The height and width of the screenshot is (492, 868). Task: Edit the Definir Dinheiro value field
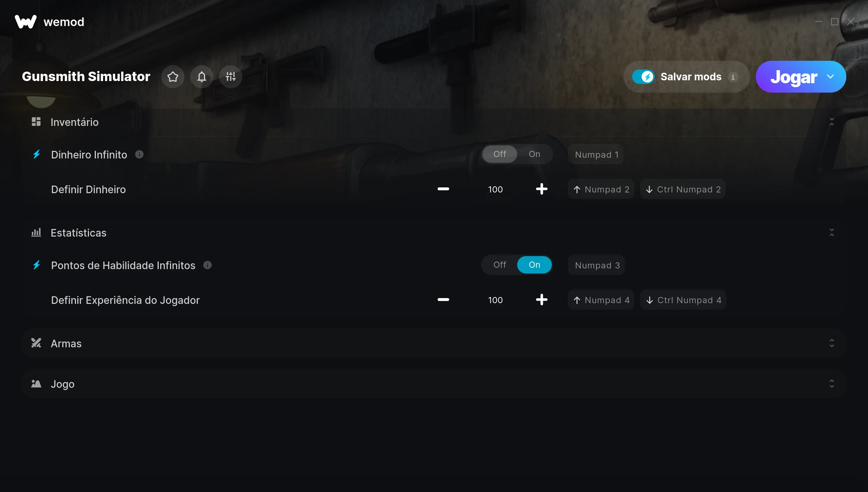tap(495, 189)
